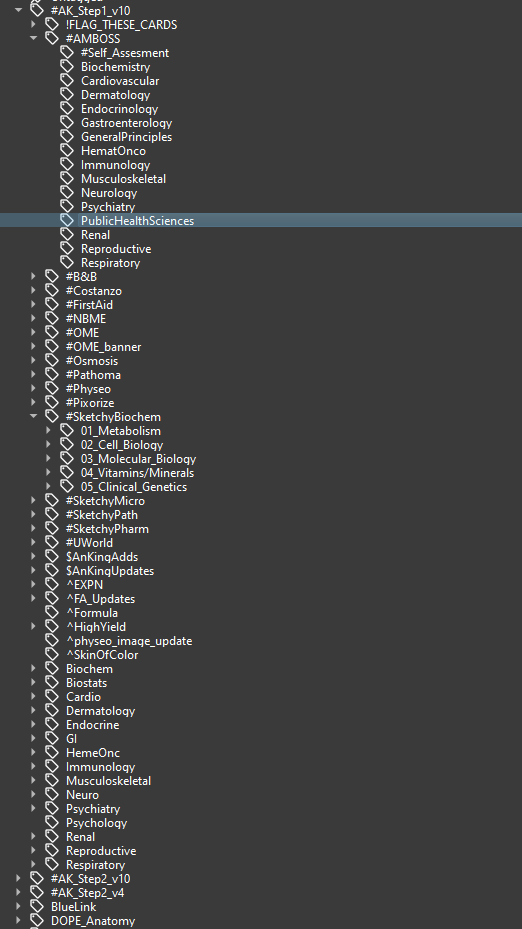Click the tag icon beside #FirstAid

52,305
